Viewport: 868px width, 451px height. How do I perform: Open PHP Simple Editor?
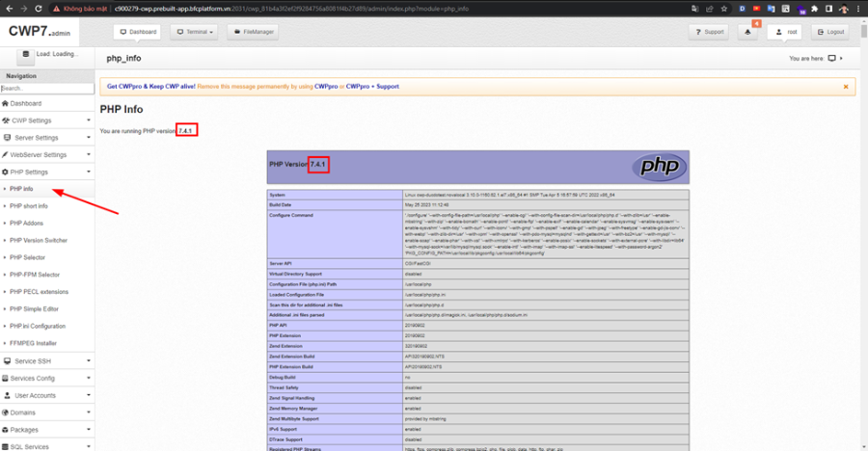pyautogui.click(x=34, y=309)
